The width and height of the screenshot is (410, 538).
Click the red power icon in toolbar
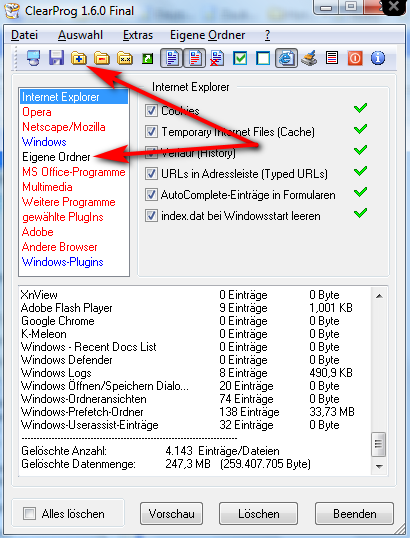click(355, 58)
